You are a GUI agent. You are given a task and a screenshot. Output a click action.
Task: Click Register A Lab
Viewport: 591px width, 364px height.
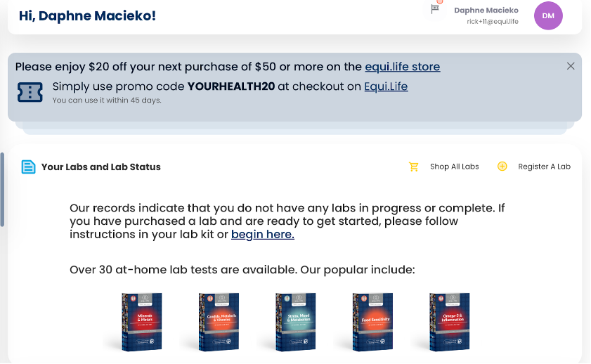pos(544,167)
